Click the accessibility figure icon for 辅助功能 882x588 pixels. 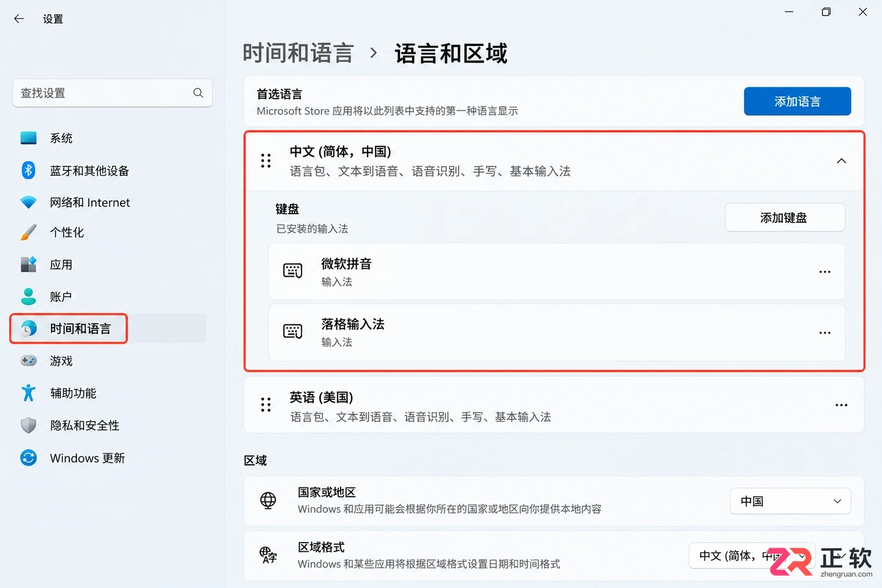coord(28,393)
